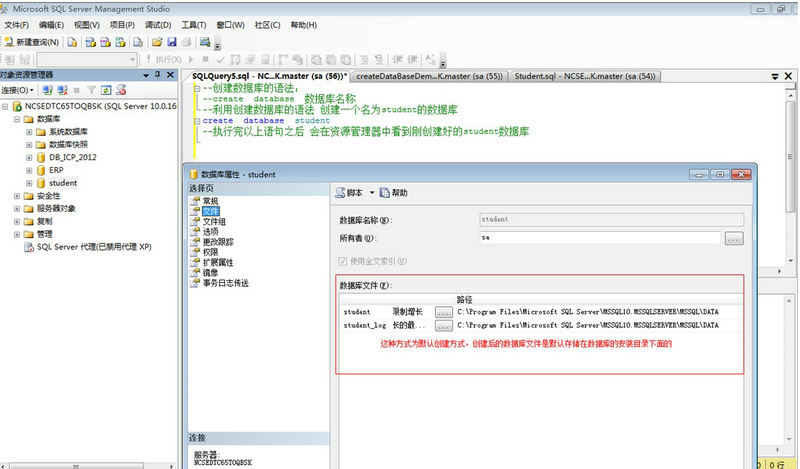Click the Execute (执行) button
800x469 pixels.
[x=163, y=60]
